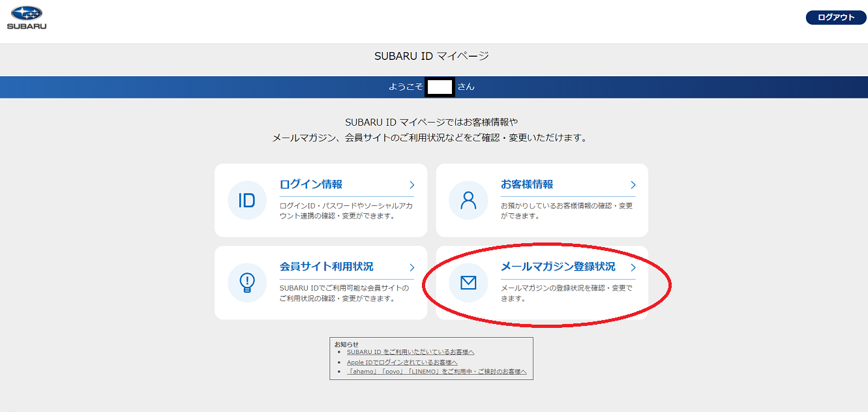Go to the 会員サイト利用状況 title link
This screenshot has height=412, width=868.
[326, 267]
